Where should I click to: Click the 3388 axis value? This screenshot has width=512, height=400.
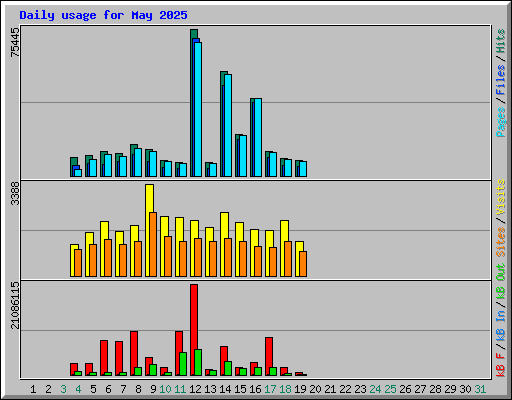click(15, 194)
